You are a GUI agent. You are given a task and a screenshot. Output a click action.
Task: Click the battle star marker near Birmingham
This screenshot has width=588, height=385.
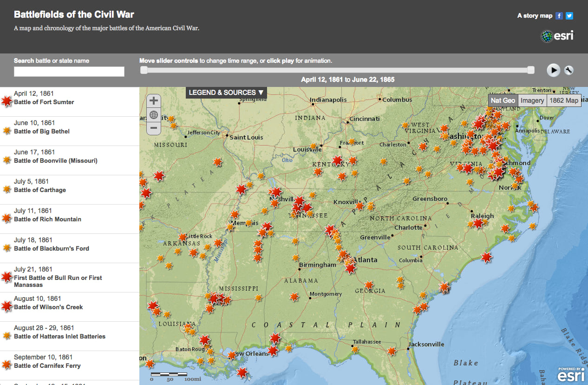[295, 257]
